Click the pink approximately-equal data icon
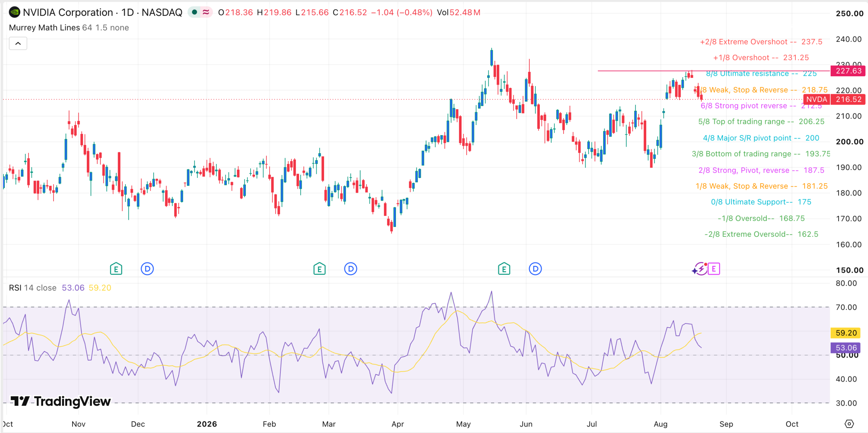 coord(206,12)
